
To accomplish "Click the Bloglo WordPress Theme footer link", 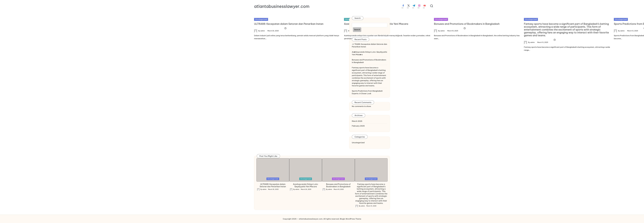I will (351, 219).
